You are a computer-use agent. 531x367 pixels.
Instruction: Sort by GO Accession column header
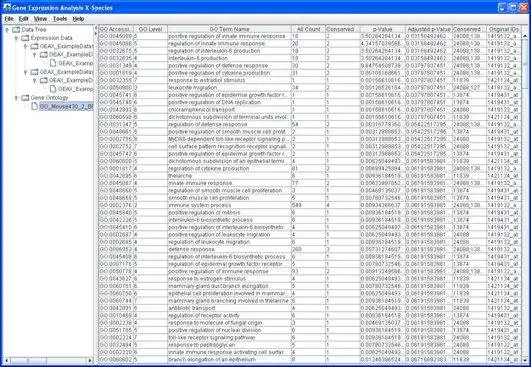tap(116, 29)
